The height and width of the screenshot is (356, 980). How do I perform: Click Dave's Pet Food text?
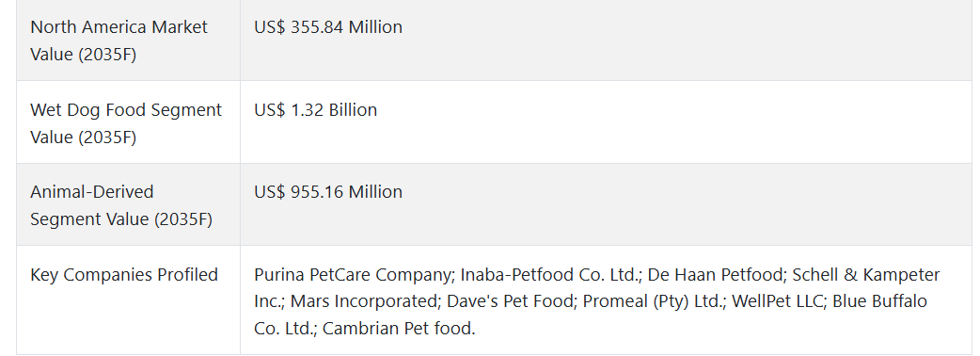click(510, 301)
